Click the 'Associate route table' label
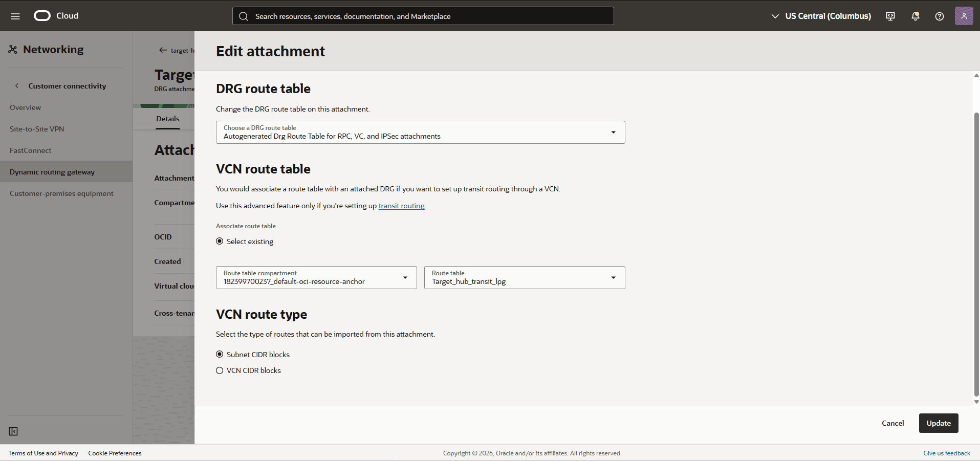The image size is (980, 461). (x=246, y=226)
